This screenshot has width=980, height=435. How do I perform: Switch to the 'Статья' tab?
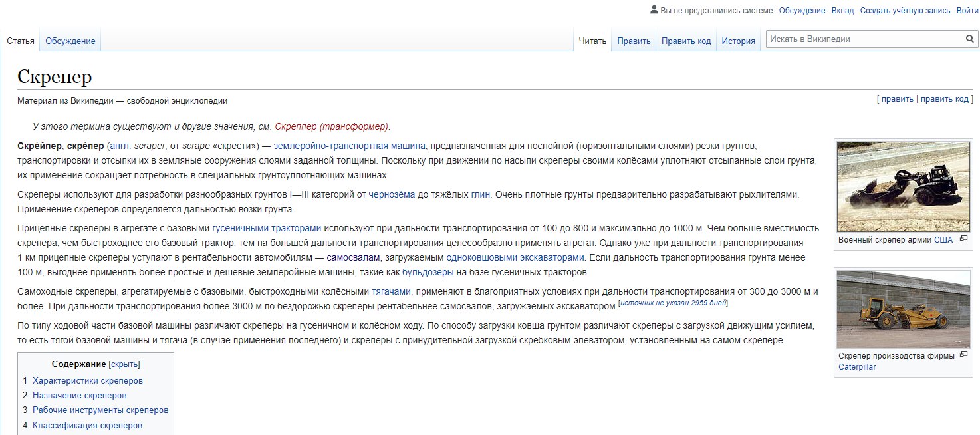(21, 41)
